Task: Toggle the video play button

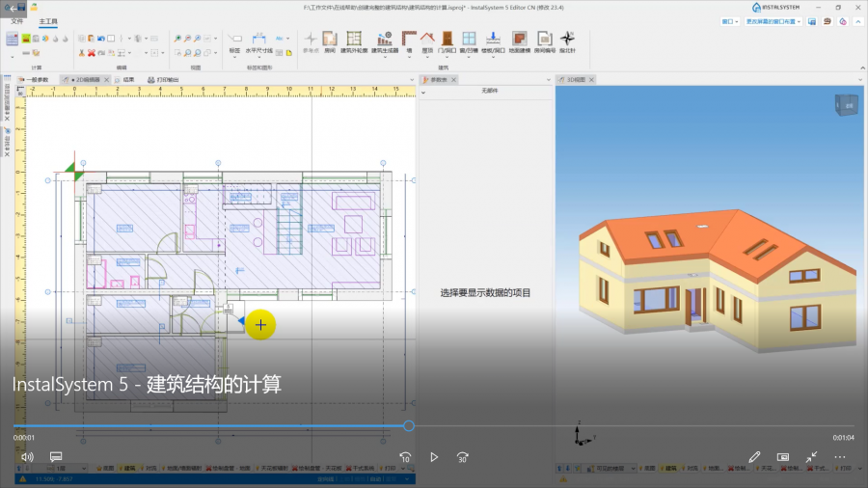Action: [x=434, y=456]
